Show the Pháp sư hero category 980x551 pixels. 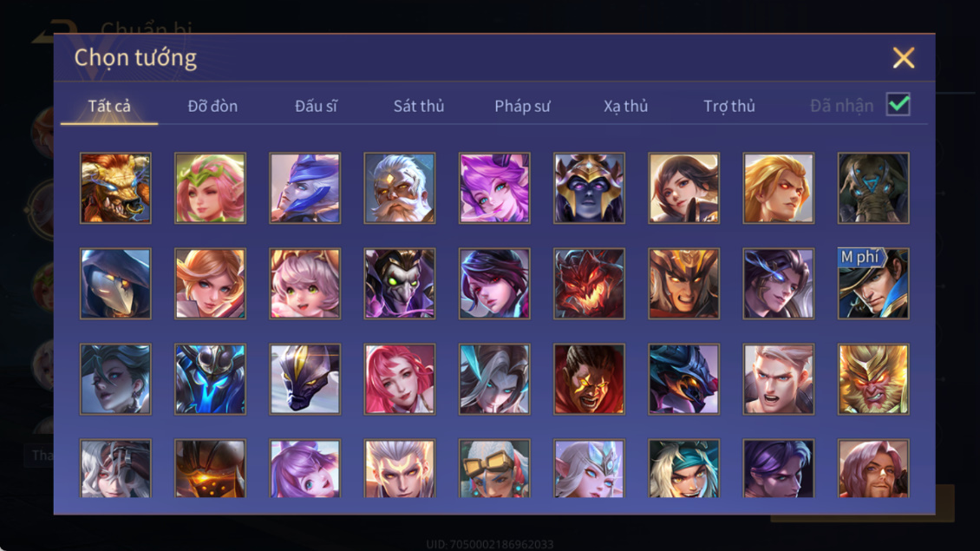tap(522, 107)
